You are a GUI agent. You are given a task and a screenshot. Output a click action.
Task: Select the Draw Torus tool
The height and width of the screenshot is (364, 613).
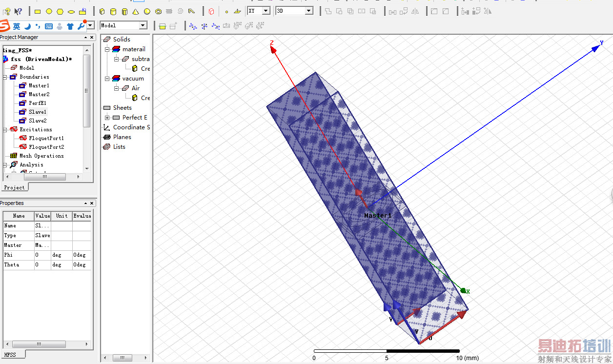click(158, 11)
